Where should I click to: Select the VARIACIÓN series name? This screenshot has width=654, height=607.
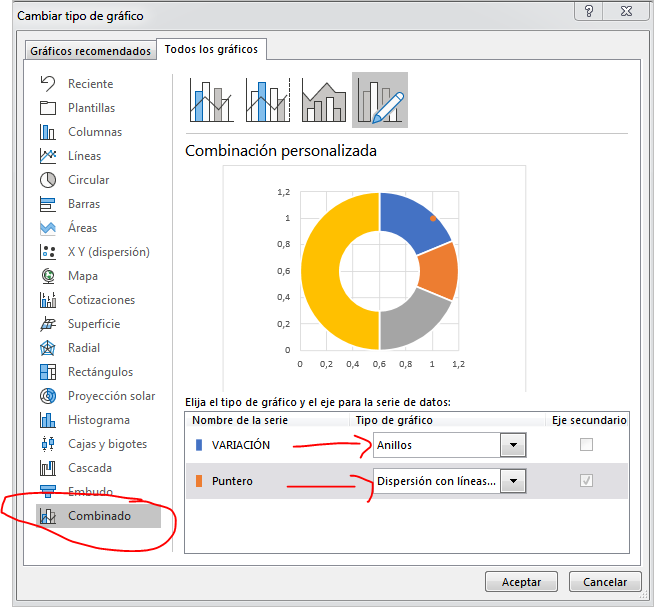[241, 445]
